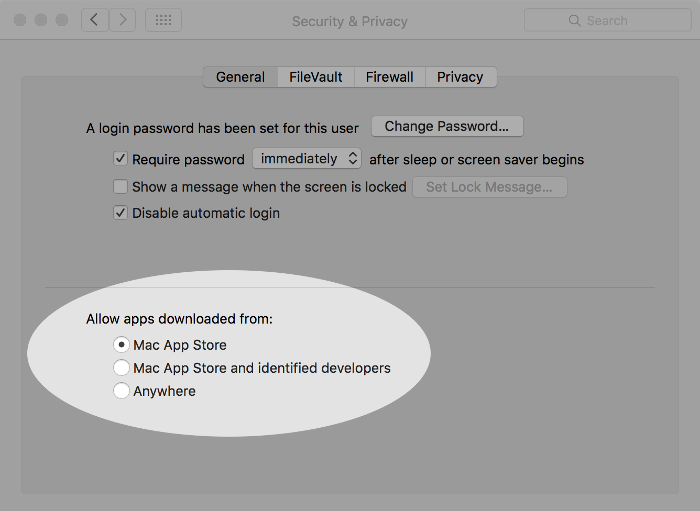Image resolution: width=700 pixels, height=511 pixels.
Task: Show all preferences with grid icon
Action: coord(163,20)
